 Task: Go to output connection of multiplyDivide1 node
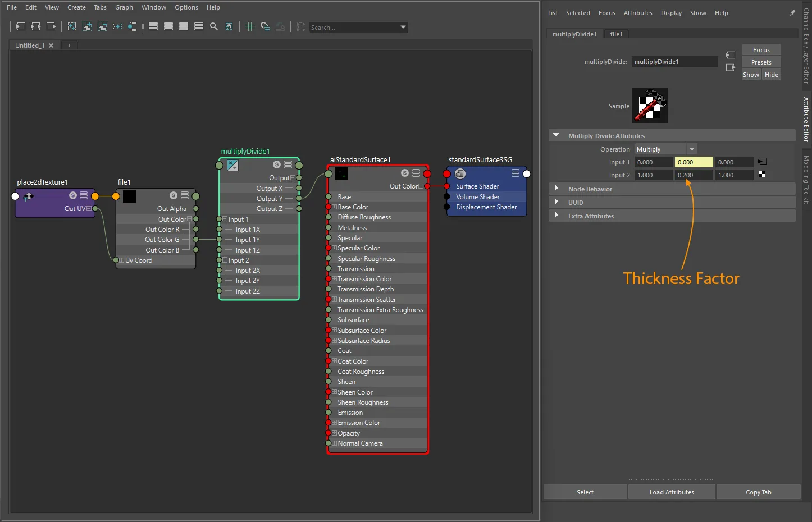point(730,67)
